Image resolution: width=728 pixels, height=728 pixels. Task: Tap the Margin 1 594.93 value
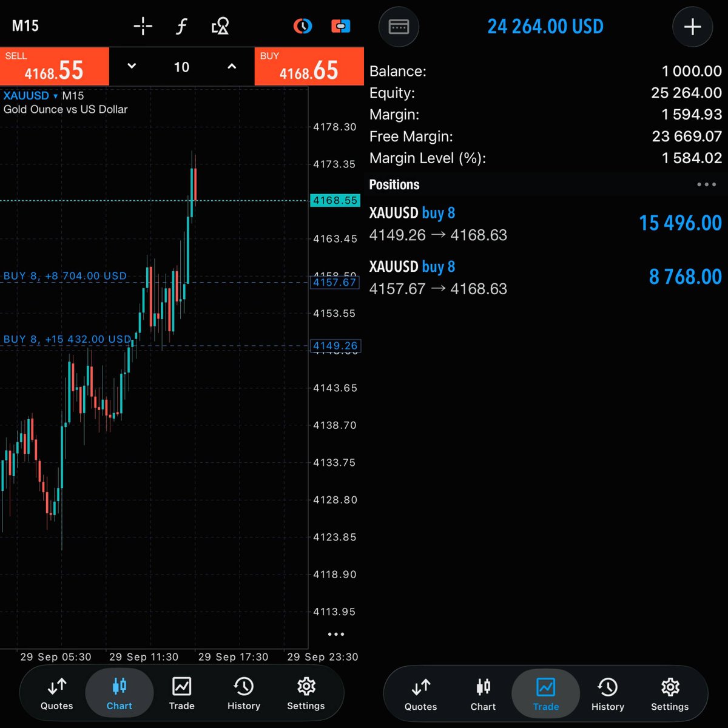pos(692,115)
